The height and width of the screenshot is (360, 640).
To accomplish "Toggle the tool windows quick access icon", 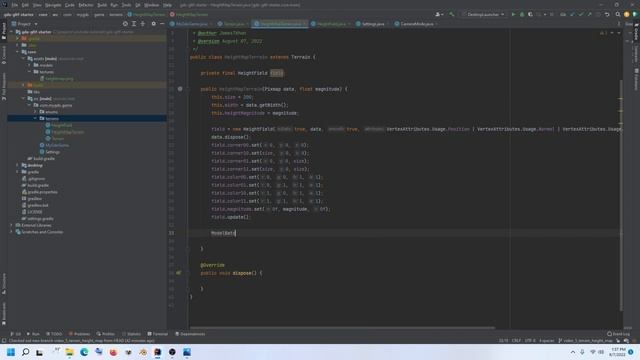I will [x=4, y=340].
